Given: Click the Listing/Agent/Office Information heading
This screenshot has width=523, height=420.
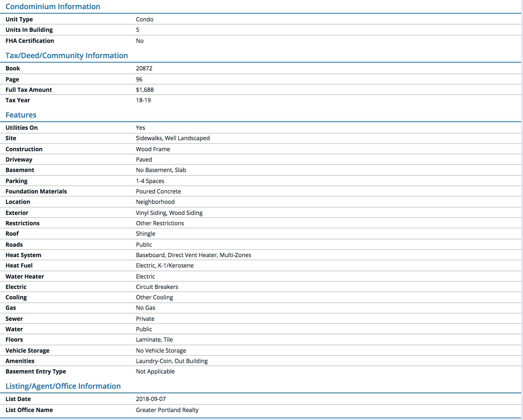Looking at the screenshot, I should coord(63,386).
